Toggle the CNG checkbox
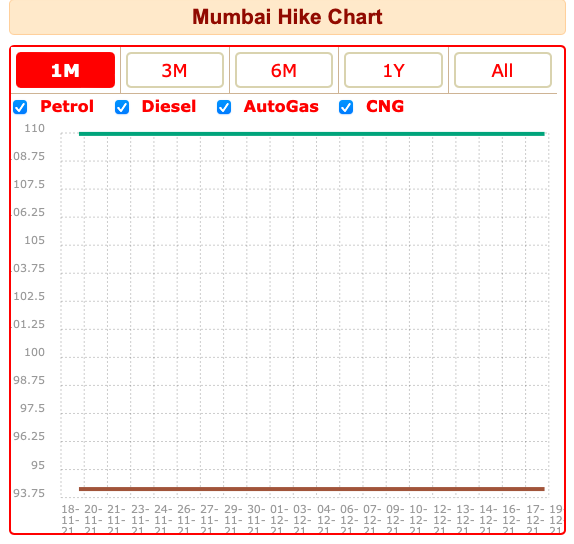This screenshot has width=574, height=544. 346,107
